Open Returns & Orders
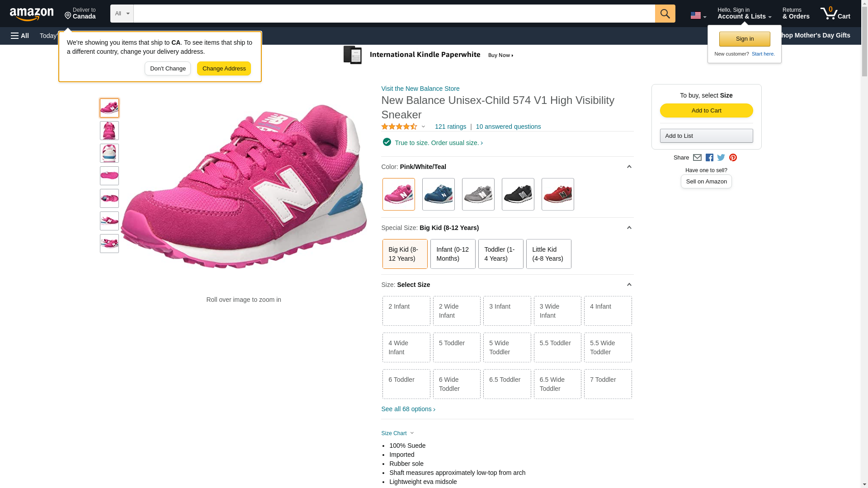 tap(796, 14)
